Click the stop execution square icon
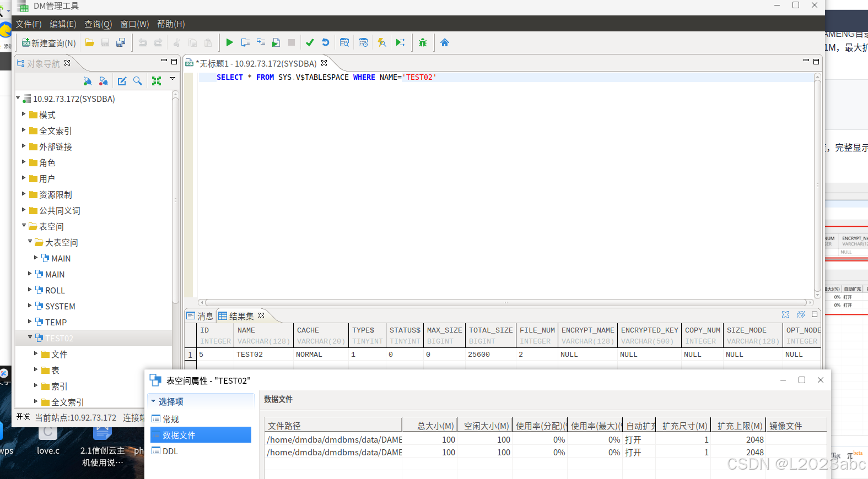Image resolution: width=868 pixels, height=479 pixels. (292, 42)
